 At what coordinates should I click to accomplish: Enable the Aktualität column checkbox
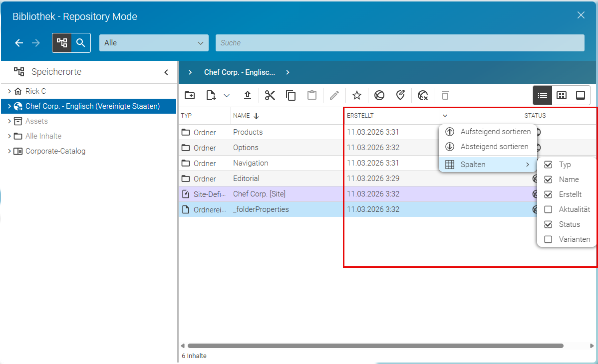click(x=548, y=209)
